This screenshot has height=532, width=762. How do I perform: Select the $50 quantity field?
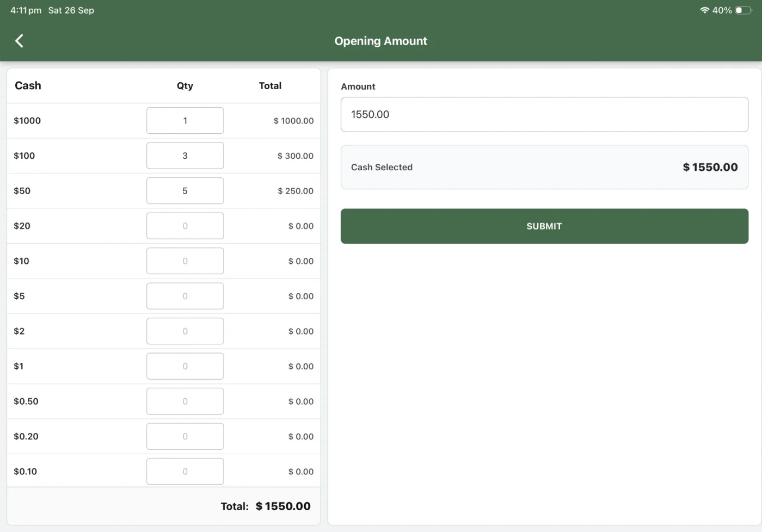(x=185, y=191)
